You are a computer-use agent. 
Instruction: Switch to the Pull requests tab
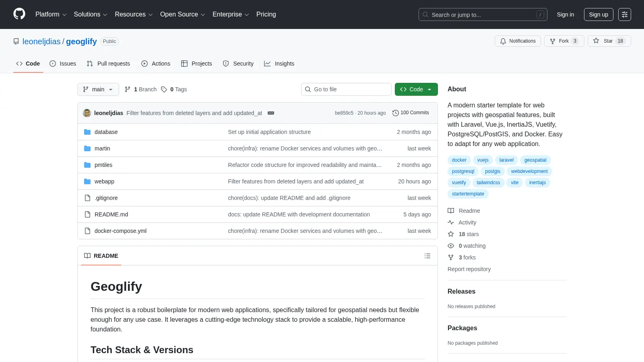click(x=108, y=64)
